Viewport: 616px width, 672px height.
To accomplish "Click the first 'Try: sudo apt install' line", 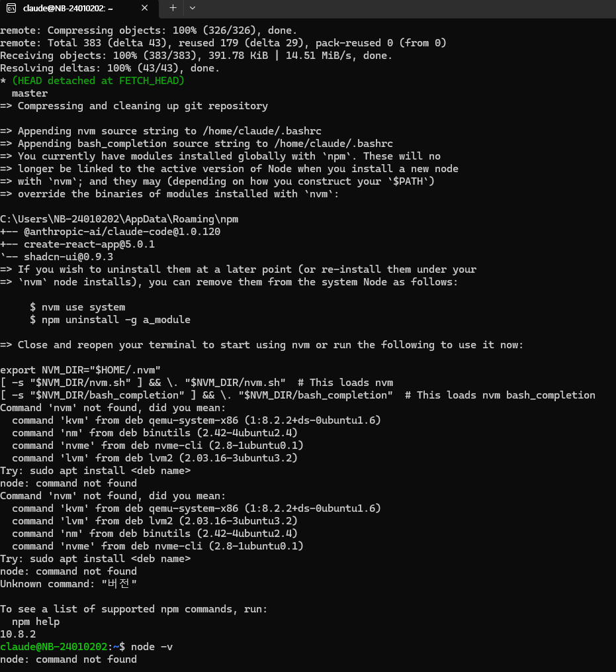I will pos(95,471).
